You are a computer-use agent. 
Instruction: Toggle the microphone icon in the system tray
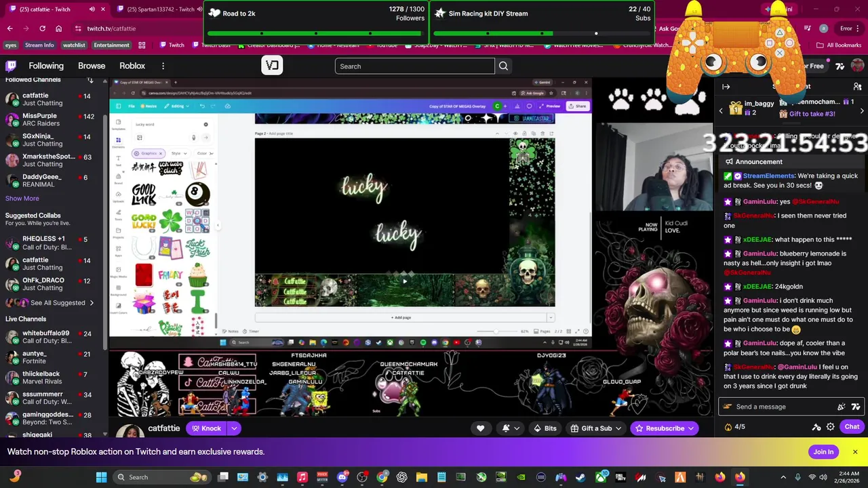[x=797, y=477]
